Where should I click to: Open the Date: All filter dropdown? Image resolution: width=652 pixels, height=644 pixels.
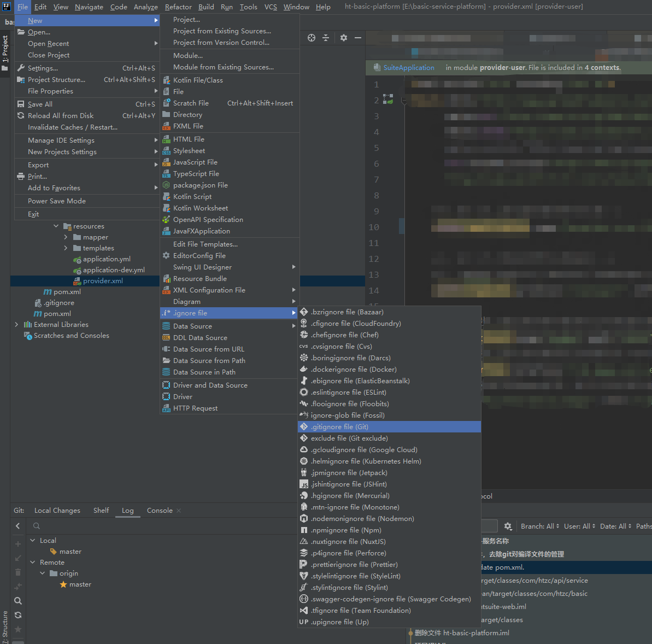click(615, 526)
